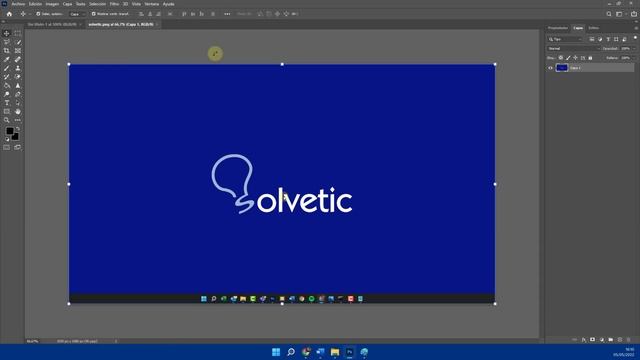Open the Edit Toolbar three-dots button

[x=18, y=120]
